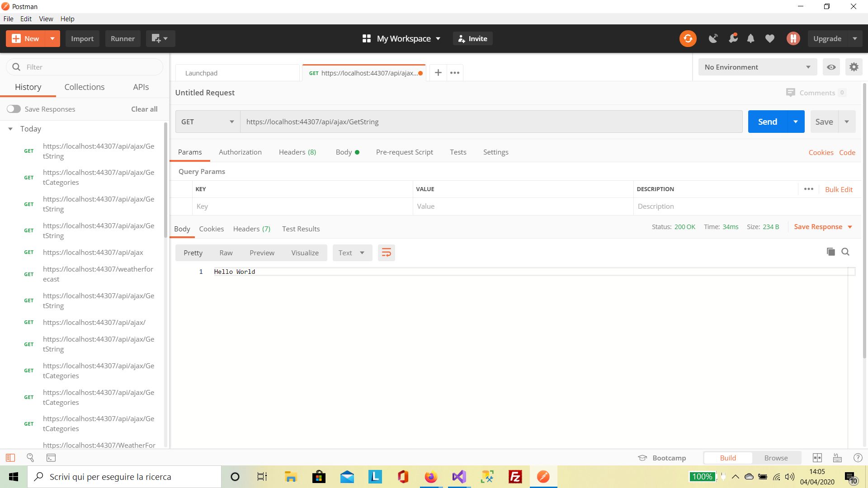The image size is (868, 488).
Task: Open Save options dropdown arrow
Action: click(847, 122)
